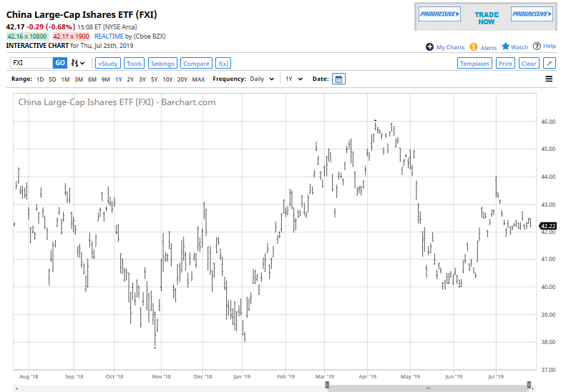Click the REALTIME link
566x392 pixels.
click(x=109, y=36)
